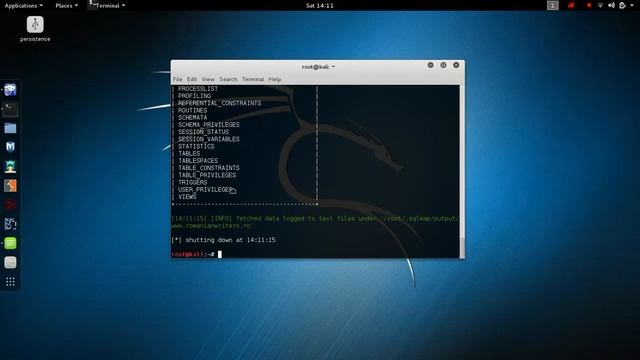Open the Applications menu
Image resolution: width=640 pixels, height=360 pixels.
[x=24, y=5]
